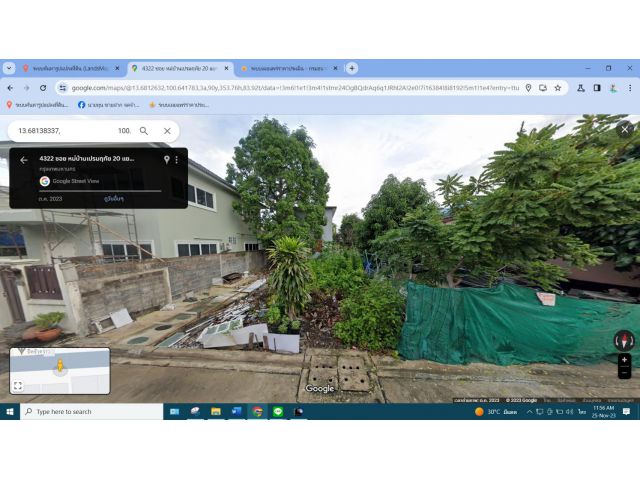Zoom in with the plus button
This screenshot has width=640, height=480.
[x=624, y=360]
